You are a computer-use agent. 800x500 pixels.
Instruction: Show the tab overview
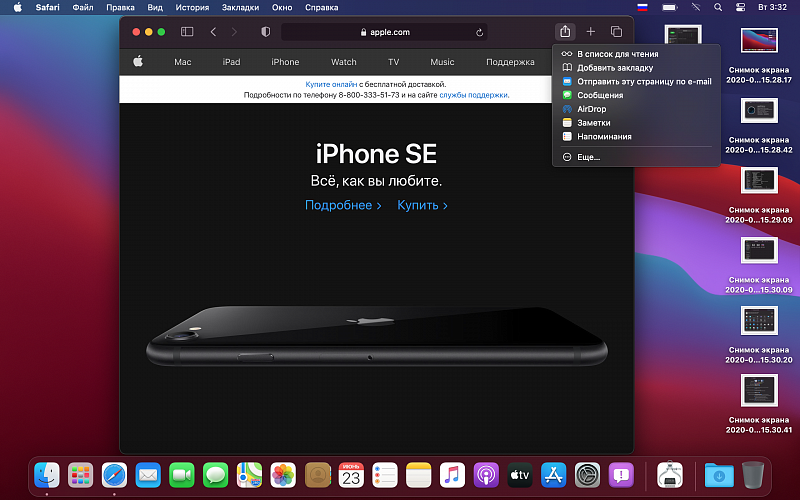pos(616,32)
